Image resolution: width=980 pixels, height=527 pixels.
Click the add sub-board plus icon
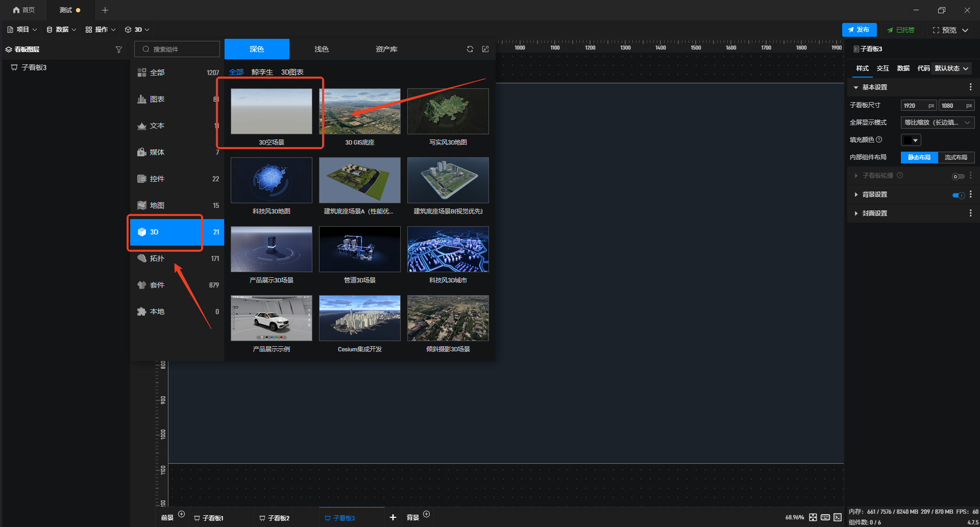click(393, 517)
